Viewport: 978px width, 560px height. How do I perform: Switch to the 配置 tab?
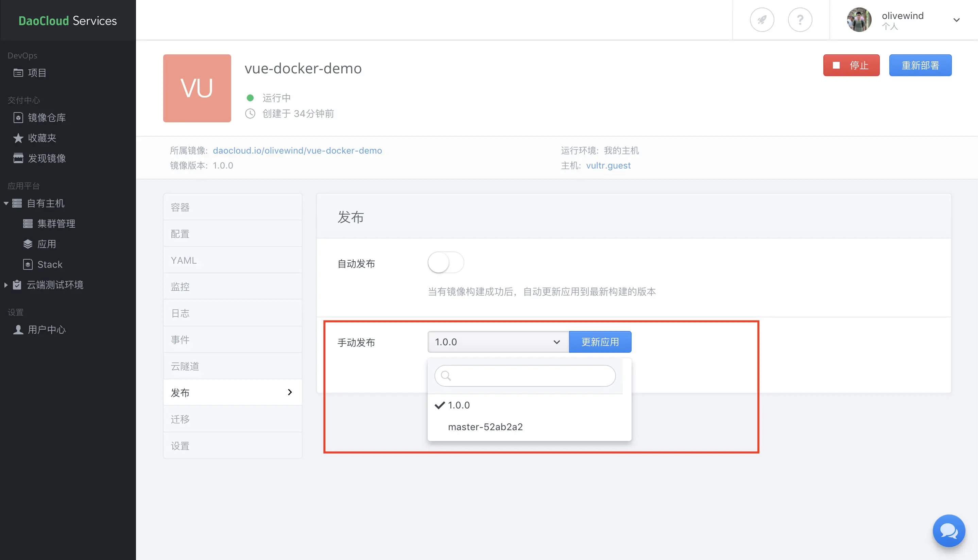tap(233, 234)
